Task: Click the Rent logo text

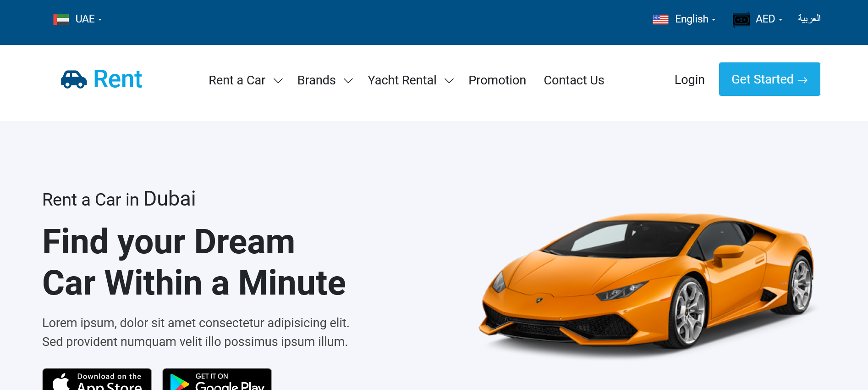Action: (x=118, y=79)
